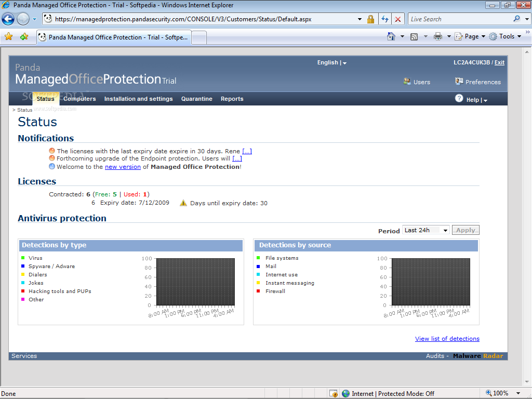This screenshot has height=399, width=532.
Task: Expand the zoom level dropdown arrow
Action: pos(518,394)
